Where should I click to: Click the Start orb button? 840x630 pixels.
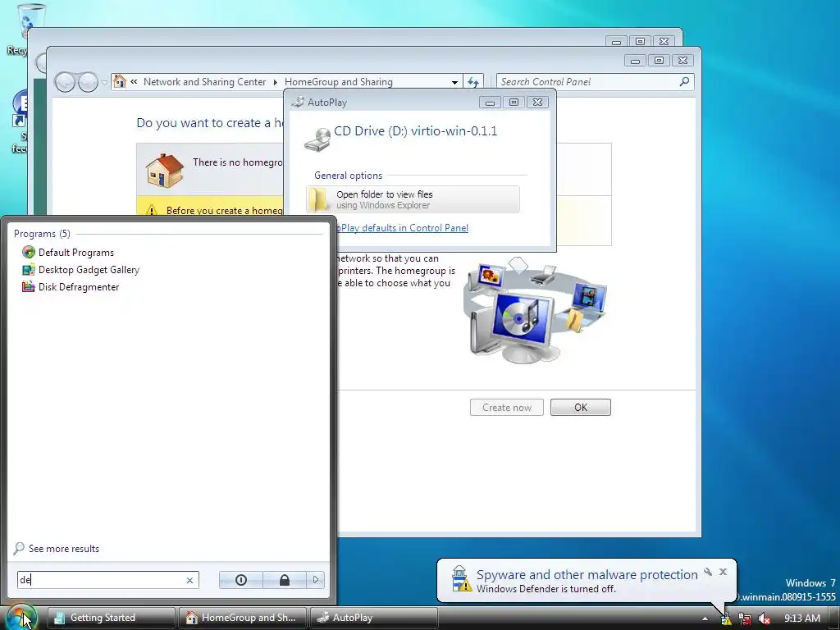(x=21, y=618)
